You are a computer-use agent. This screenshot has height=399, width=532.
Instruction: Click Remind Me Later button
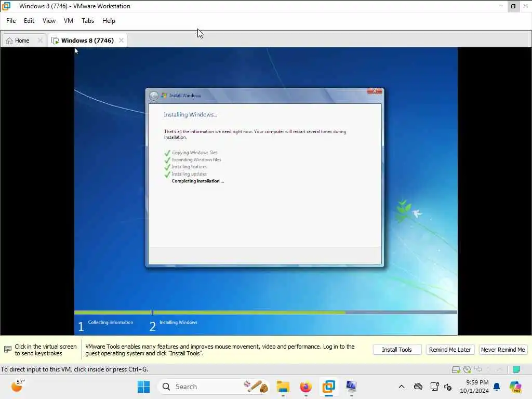[x=449, y=350]
